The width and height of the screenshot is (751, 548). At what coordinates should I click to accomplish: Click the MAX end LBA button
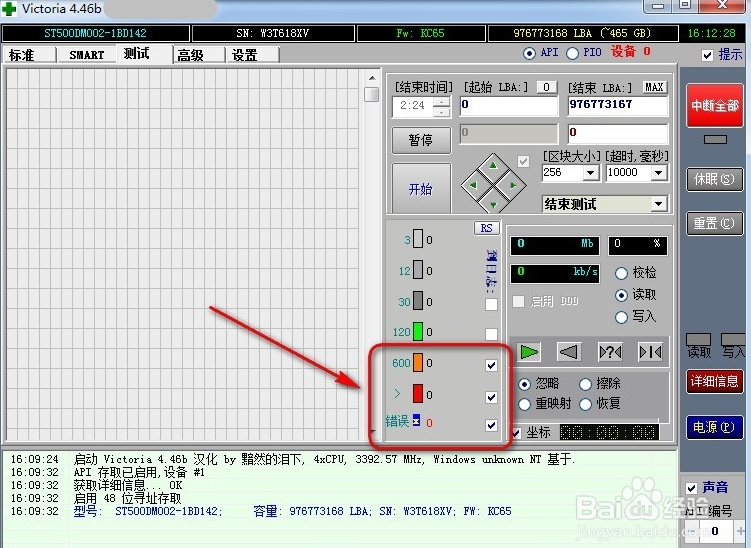pyautogui.click(x=654, y=87)
